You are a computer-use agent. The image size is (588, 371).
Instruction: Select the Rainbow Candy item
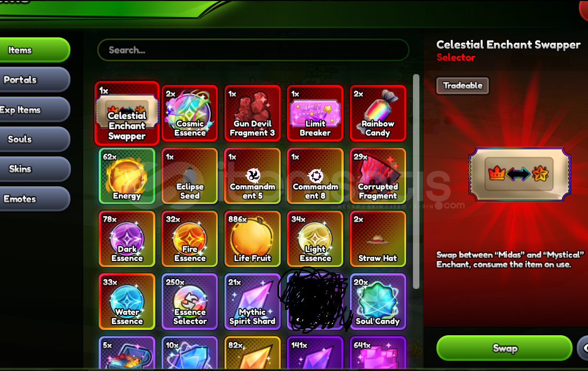pos(378,113)
